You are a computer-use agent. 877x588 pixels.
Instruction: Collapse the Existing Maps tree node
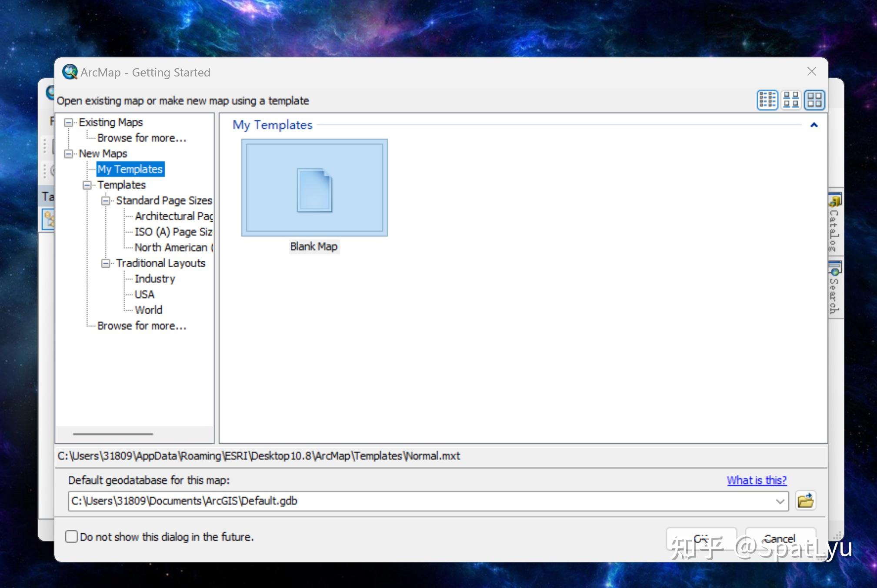[x=68, y=123]
